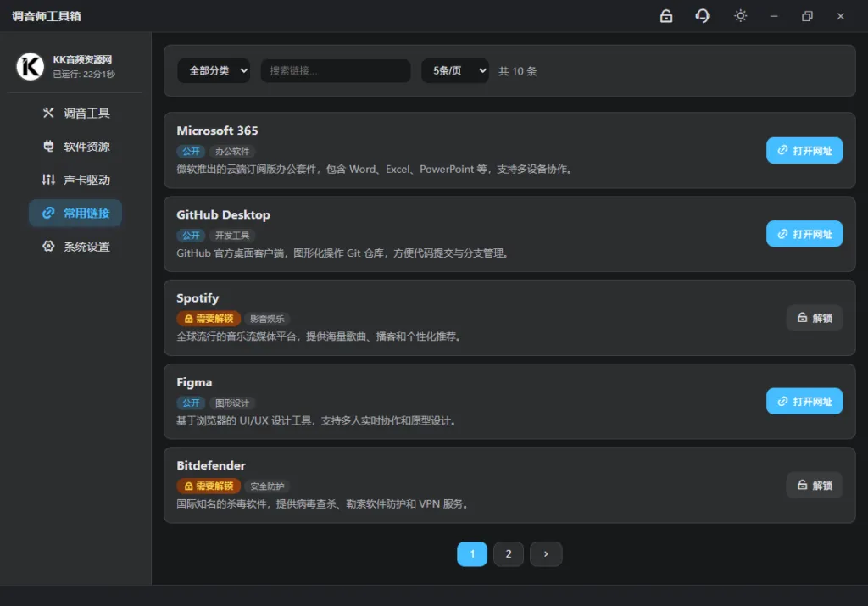The image size is (868, 606).
Task: Open the Figma website
Action: coord(804,402)
